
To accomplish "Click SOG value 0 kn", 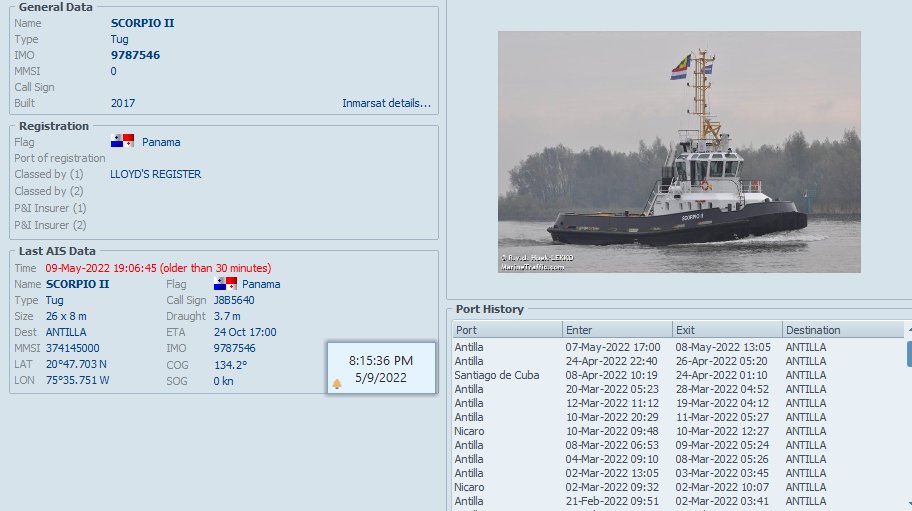I will click(223, 381).
